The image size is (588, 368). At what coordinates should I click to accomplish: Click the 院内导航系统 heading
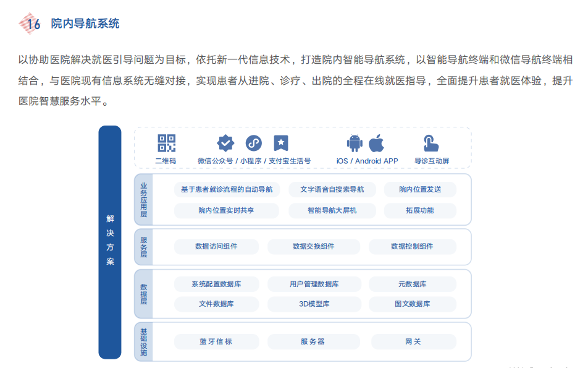(85, 24)
